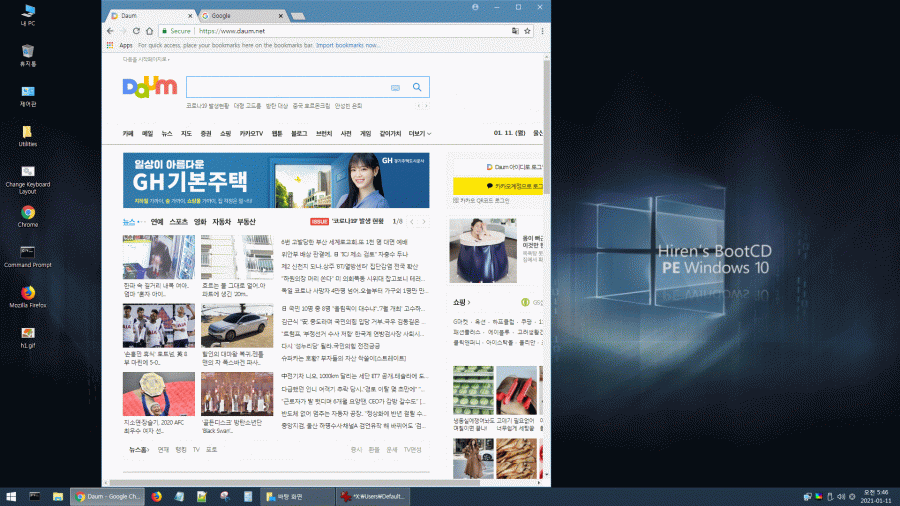Show the previous issue headline arrow
The height and width of the screenshot is (506, 900).
[x=412, y=221]
